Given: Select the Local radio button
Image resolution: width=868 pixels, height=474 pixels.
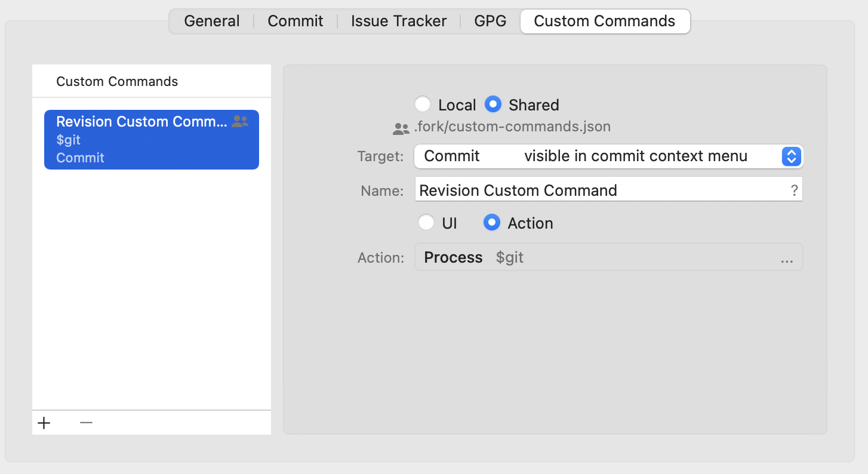Looking at the screenshot, I should [423, 104].
